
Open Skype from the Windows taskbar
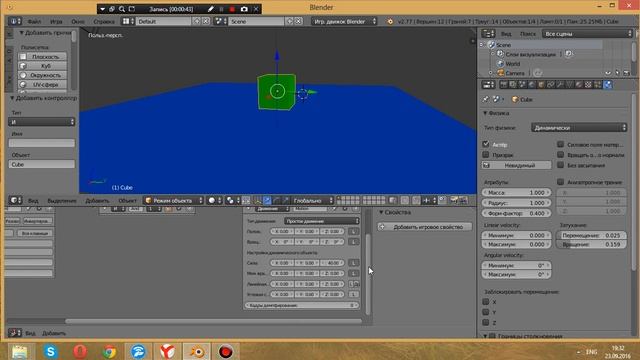click(51, 351)
